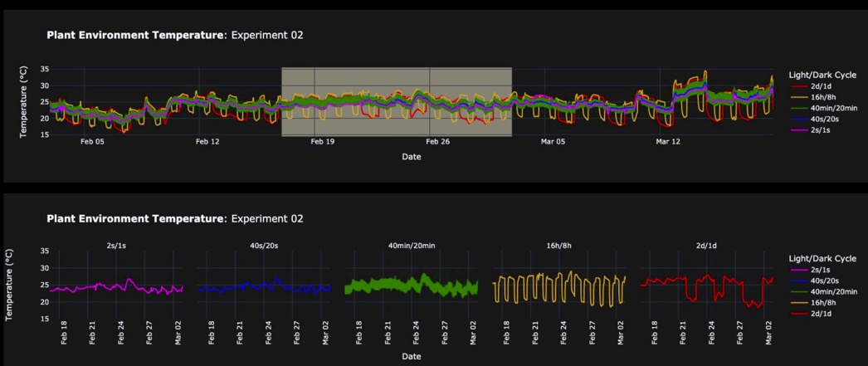The image size is (868, 366).
Task: Click the 40min/20min subplot title
Action: tap(413, 244)
